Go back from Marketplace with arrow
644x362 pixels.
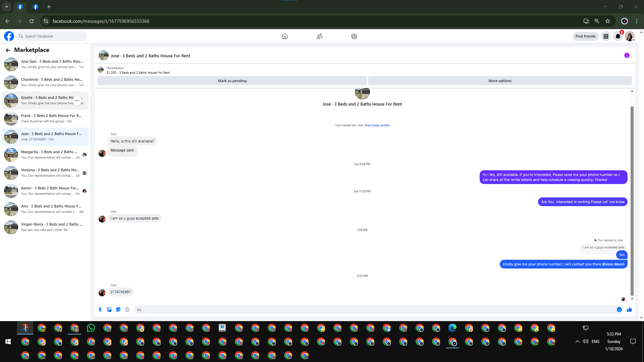8,50
